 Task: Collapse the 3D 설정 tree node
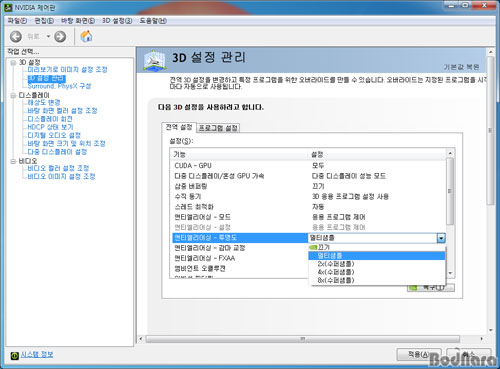(13, 63)
